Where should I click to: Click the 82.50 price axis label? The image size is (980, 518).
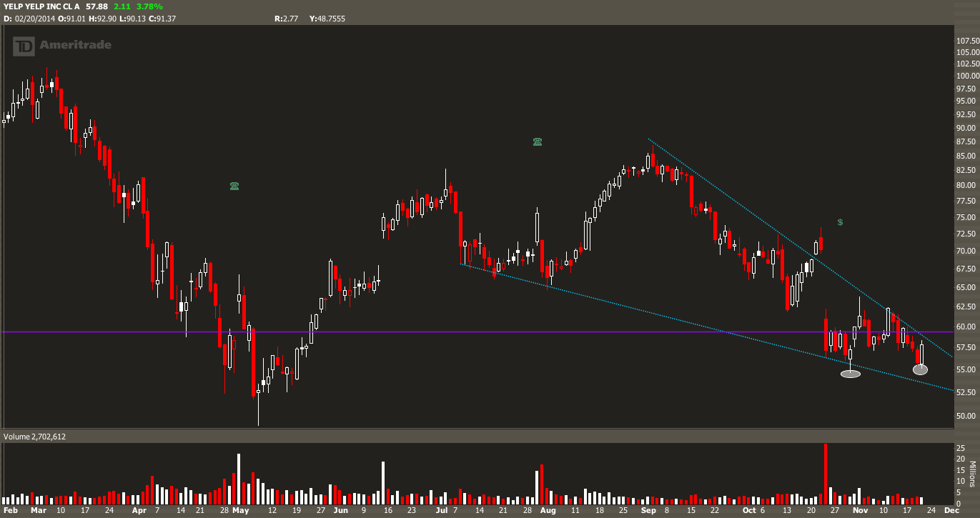[967, 171]
